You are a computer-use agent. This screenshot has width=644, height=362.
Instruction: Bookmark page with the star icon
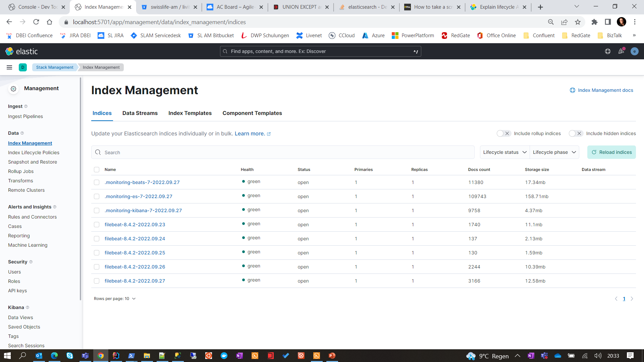click(578, 22)
